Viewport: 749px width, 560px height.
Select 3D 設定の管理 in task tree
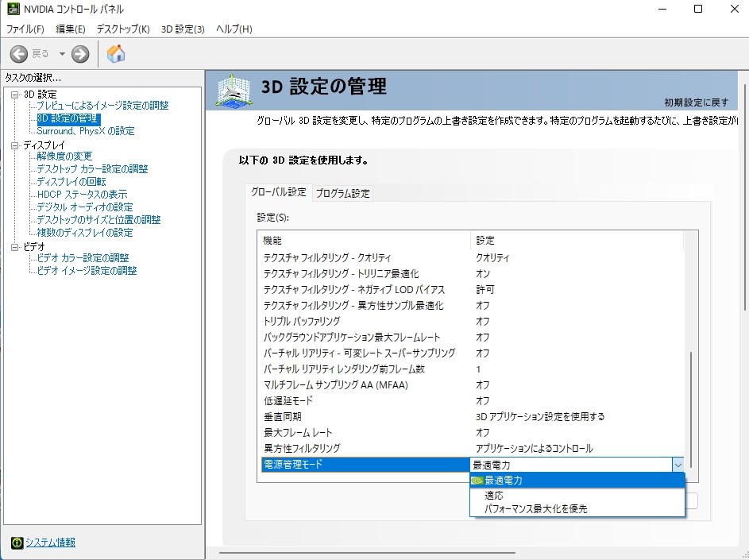(x=69, y=118)
